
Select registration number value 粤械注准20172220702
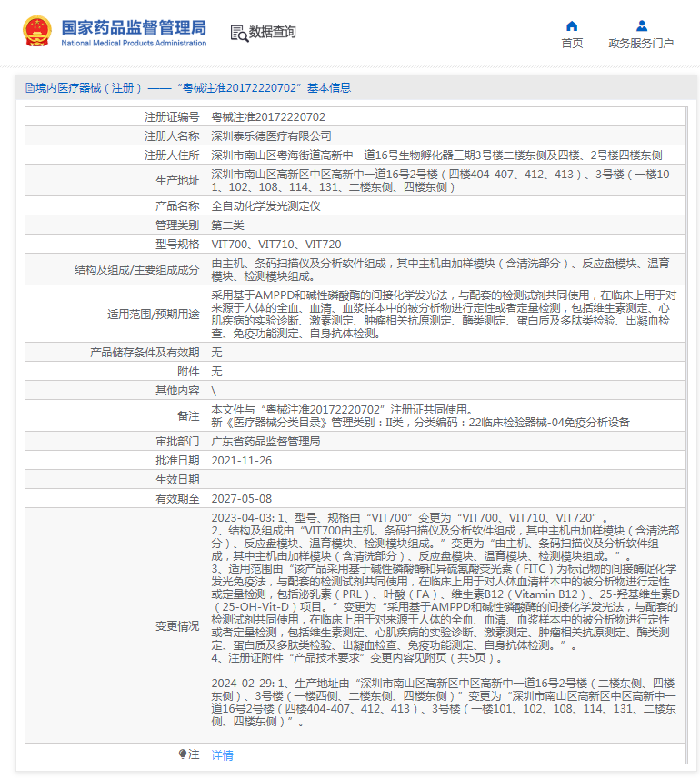coord(268,116)
